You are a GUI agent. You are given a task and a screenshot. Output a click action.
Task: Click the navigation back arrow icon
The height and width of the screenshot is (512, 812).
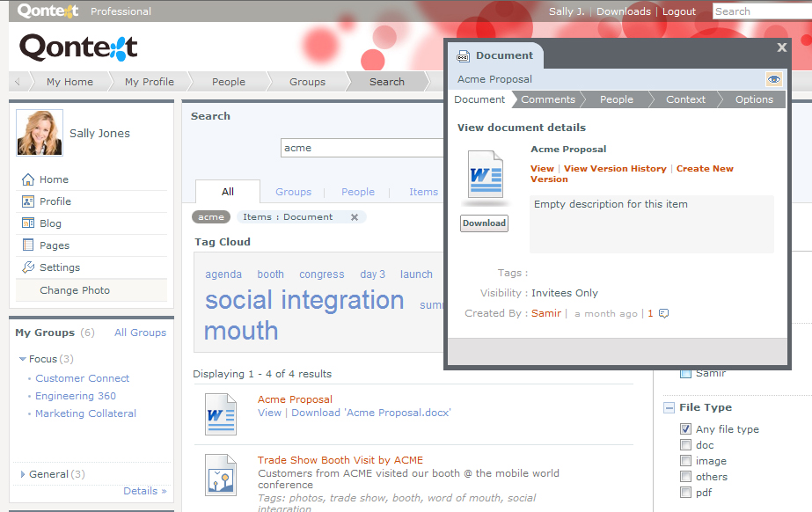click(17, 81)
